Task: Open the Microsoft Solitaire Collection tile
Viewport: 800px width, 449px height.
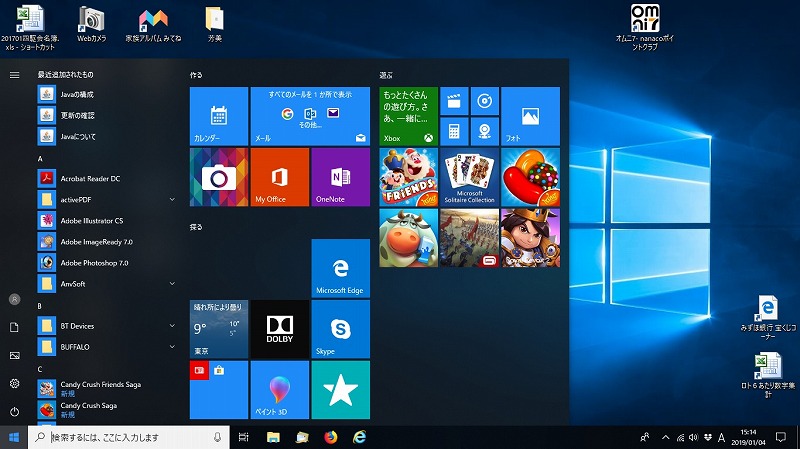Action: 469,177
